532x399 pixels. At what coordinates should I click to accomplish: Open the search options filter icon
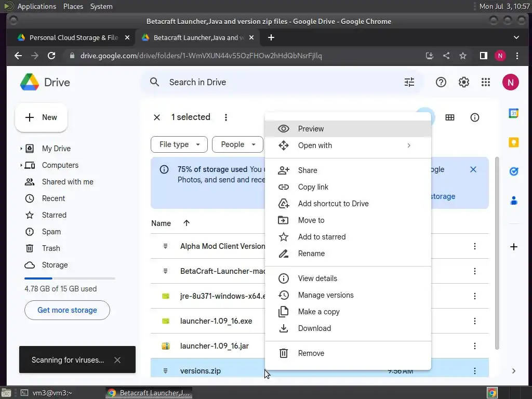click(x=409, y=82)
